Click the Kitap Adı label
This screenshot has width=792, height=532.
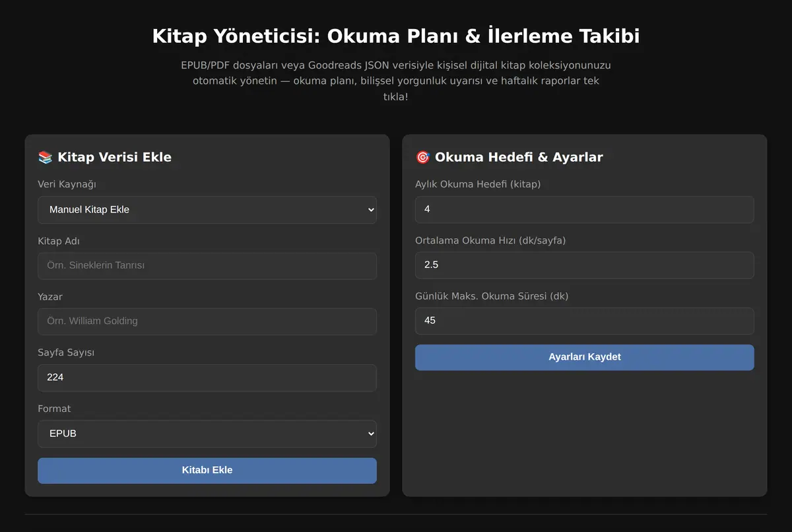[59, 241]
